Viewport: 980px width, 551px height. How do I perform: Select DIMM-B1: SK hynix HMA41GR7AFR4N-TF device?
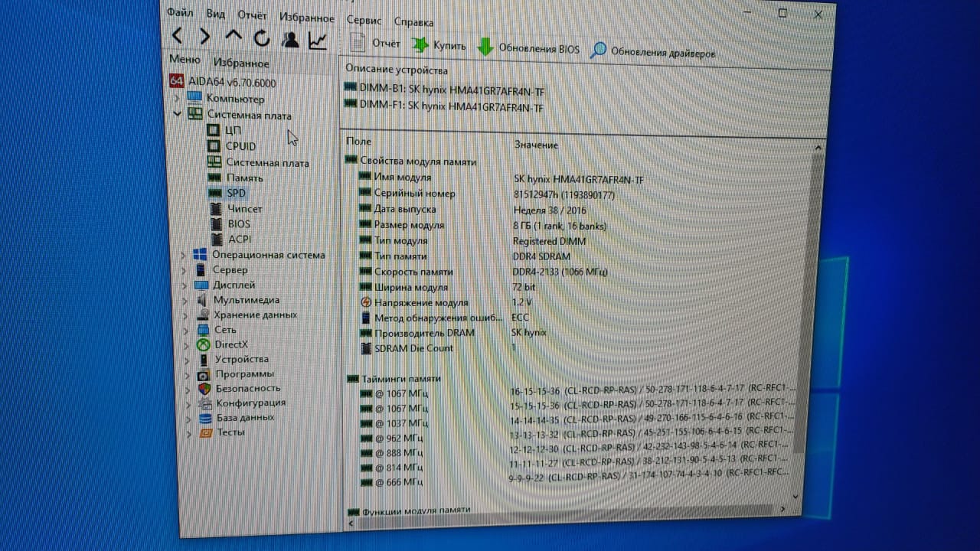[x=445, y=89]
